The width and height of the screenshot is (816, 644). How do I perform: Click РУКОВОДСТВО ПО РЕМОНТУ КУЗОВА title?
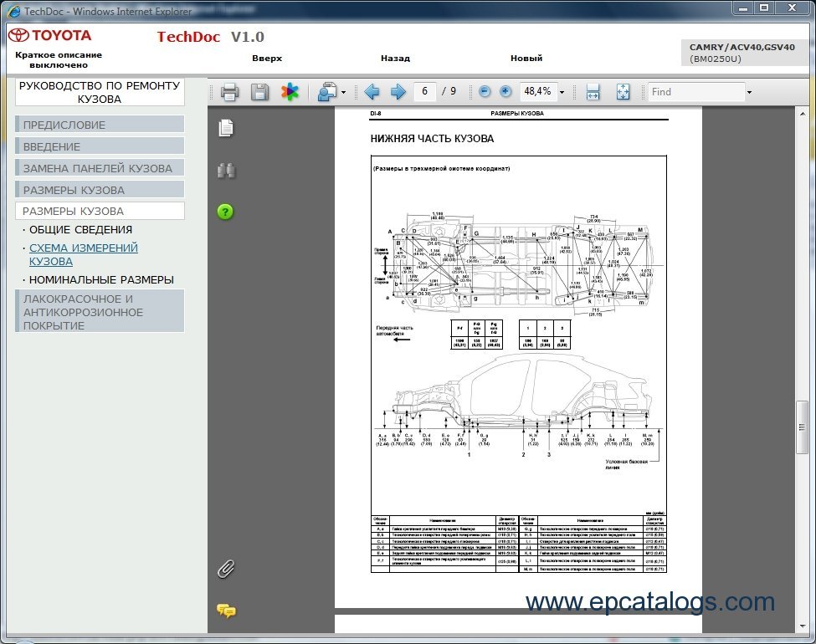click(x=100, y=92)
